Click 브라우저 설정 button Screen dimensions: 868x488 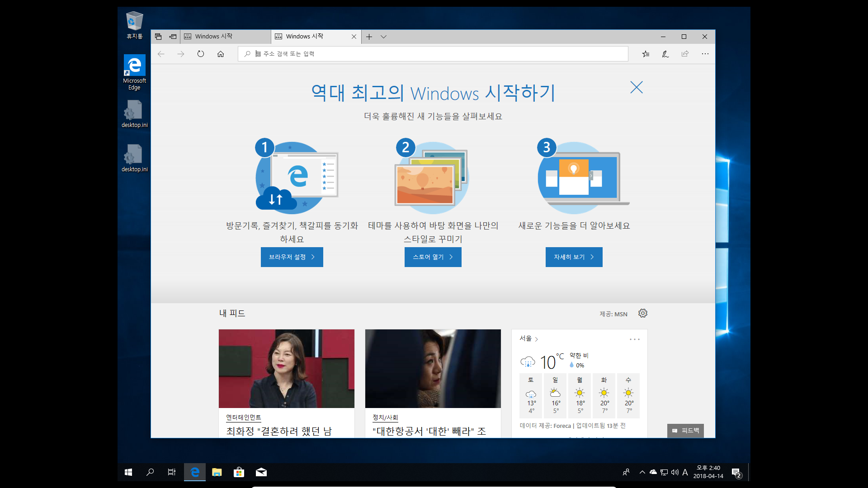[x=292, y=257]
